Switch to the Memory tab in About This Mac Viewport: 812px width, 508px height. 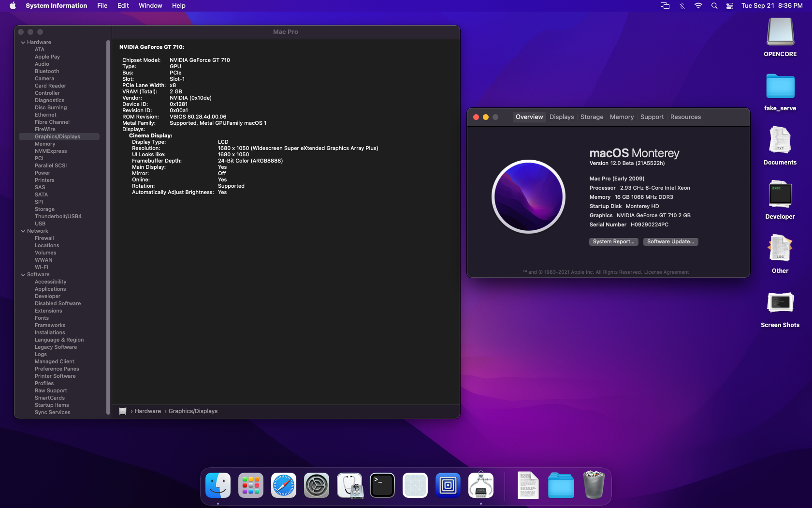click(622, 117)
